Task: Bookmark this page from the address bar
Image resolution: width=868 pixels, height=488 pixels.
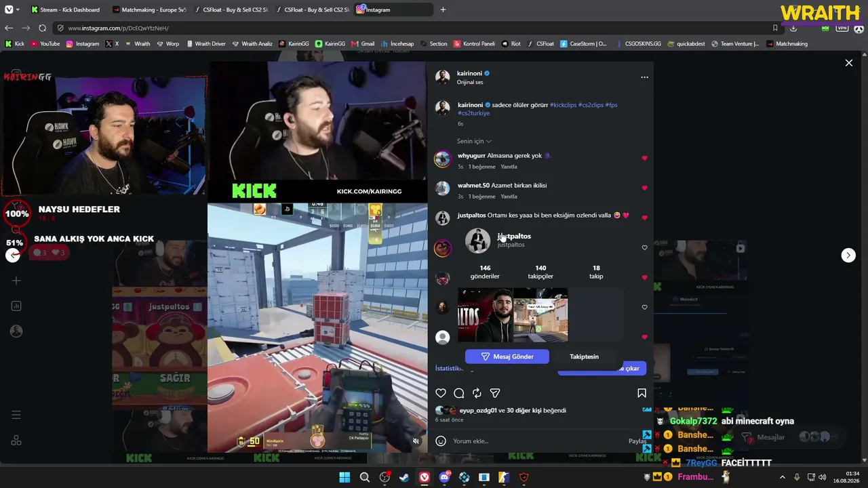Action: click(775, 28)
